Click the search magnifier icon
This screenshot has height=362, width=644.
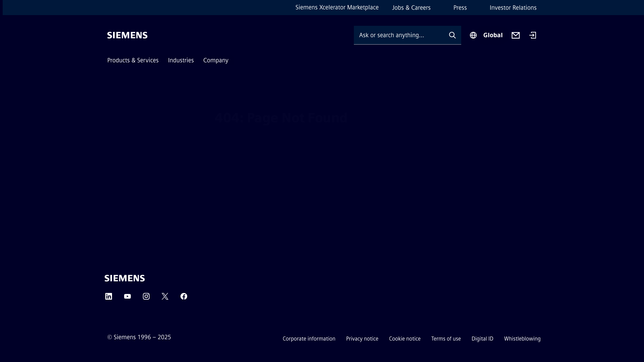(x=452, y=35)
